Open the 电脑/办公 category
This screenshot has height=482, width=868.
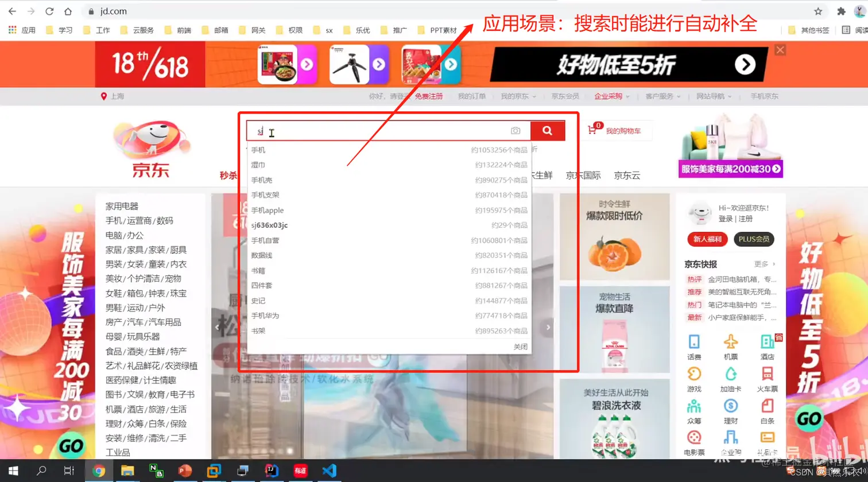124,235
